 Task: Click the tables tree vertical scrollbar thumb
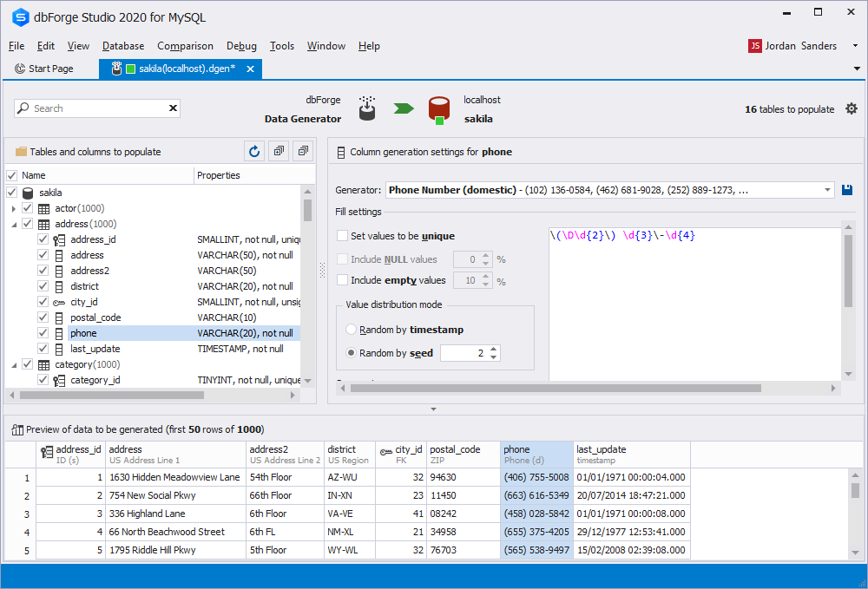coord(308,210)
